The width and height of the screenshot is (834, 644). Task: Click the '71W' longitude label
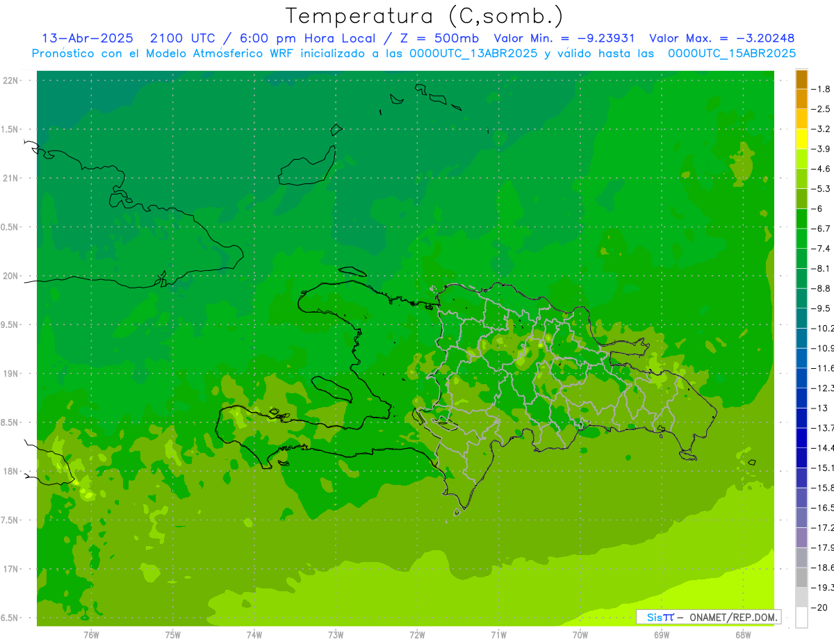(x=498, y=634)
